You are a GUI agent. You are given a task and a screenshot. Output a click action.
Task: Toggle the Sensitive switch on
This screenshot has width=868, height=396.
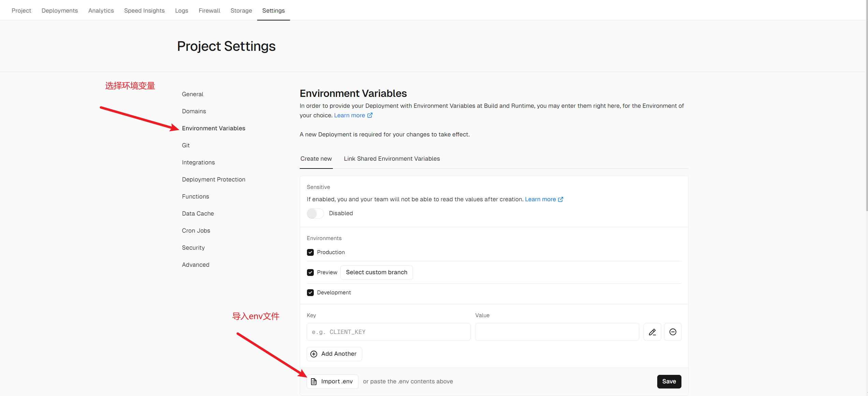(x=315, y=214)
